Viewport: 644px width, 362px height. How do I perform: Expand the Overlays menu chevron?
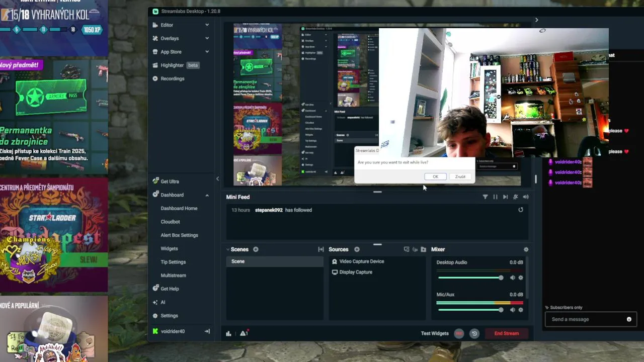click(x=207, y=38)
